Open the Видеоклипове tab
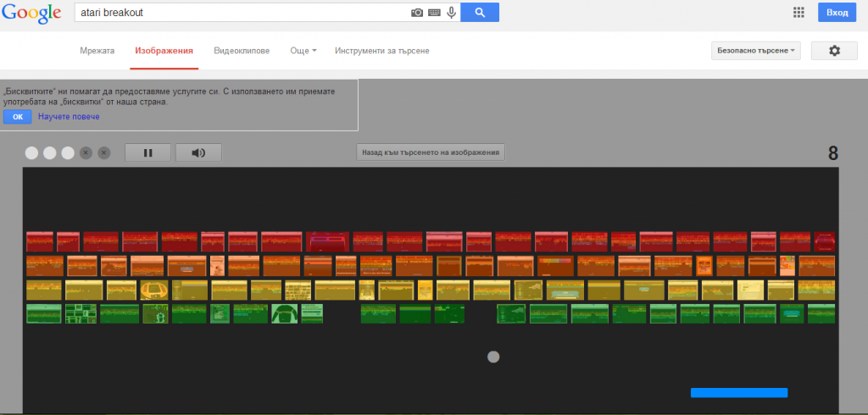The image size is (868, 415). click(x=242, y=51)
